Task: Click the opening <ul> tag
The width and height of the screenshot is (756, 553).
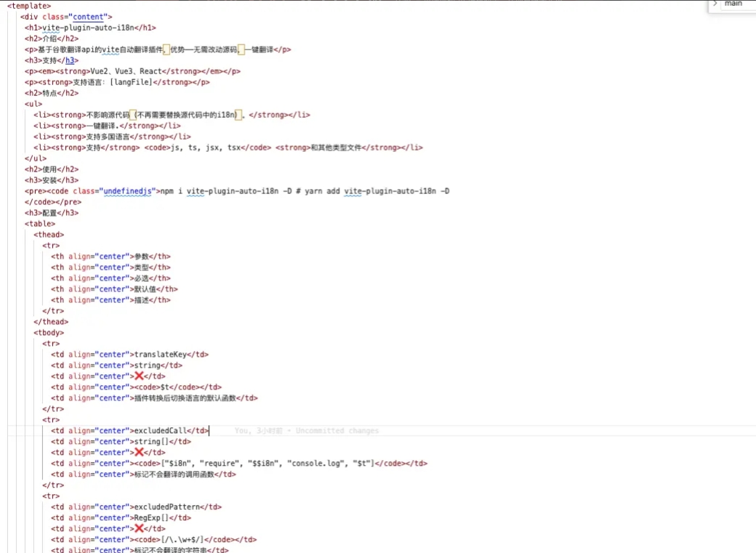Action: point(33,104)
